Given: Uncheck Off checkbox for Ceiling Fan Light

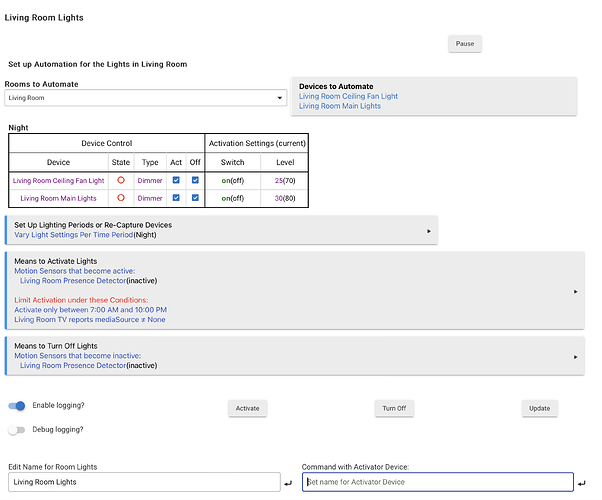Looking at the screenshot, I should 195,180.
